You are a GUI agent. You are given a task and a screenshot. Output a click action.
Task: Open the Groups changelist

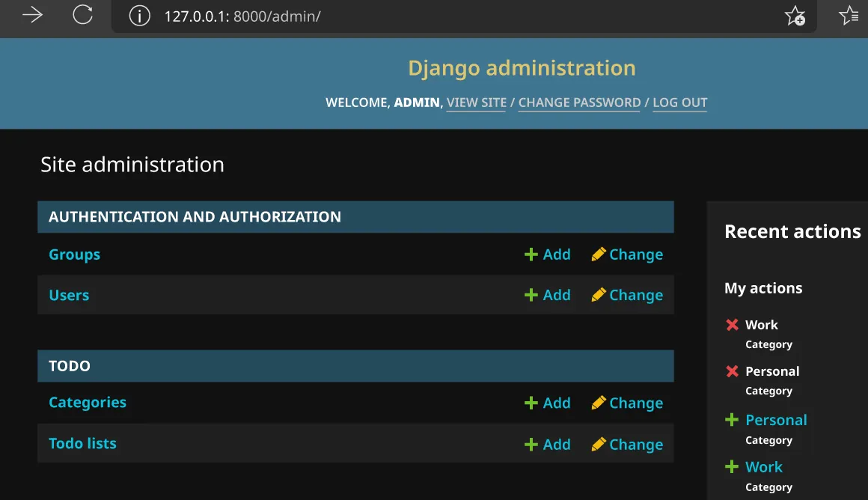click(74, 254)
